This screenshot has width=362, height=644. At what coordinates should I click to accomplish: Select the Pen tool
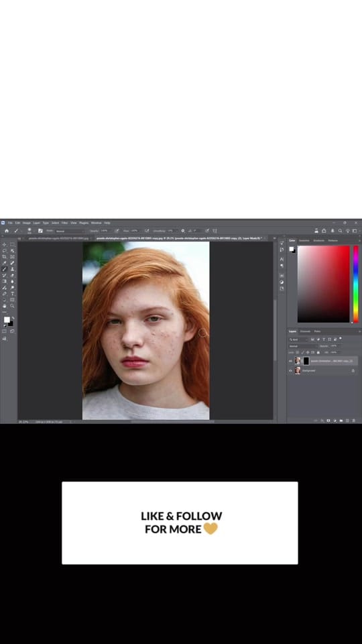coord(5,294)
